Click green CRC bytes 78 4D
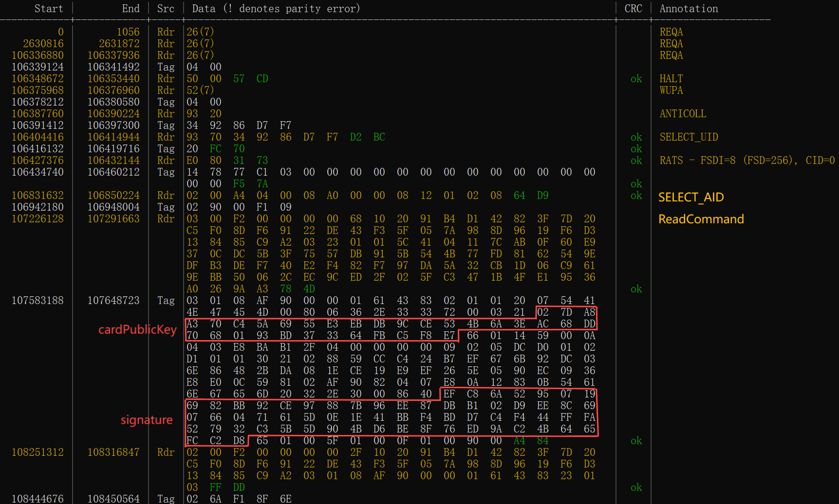 pyautogui.click(x=298, y=289)
